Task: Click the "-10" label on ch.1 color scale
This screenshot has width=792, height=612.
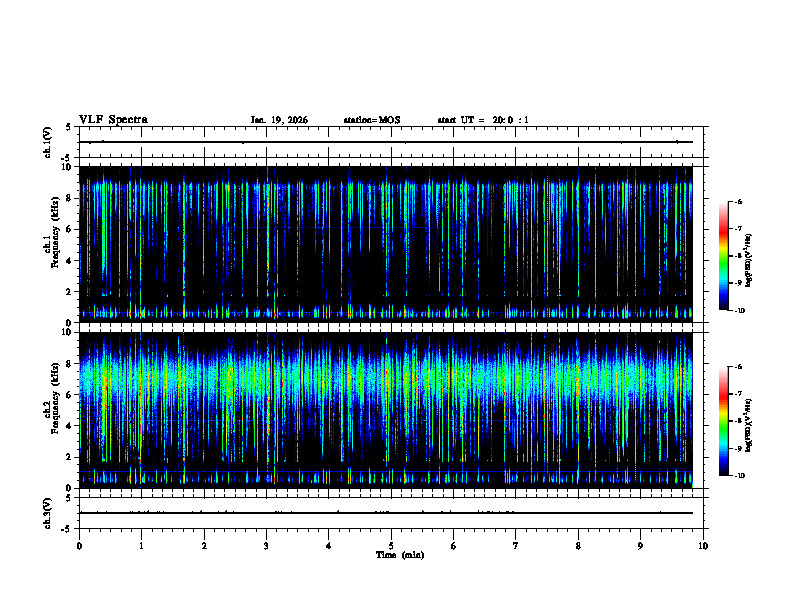Action: (x=740, y=310)
